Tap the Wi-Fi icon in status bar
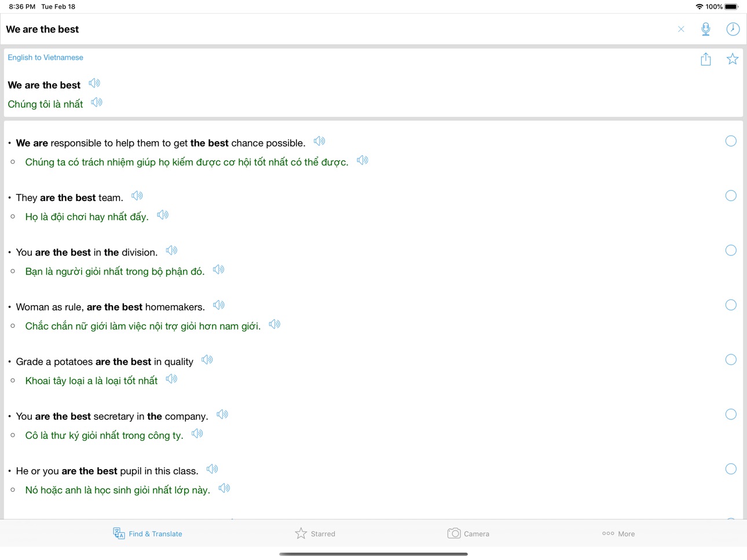 coord(700,6)
